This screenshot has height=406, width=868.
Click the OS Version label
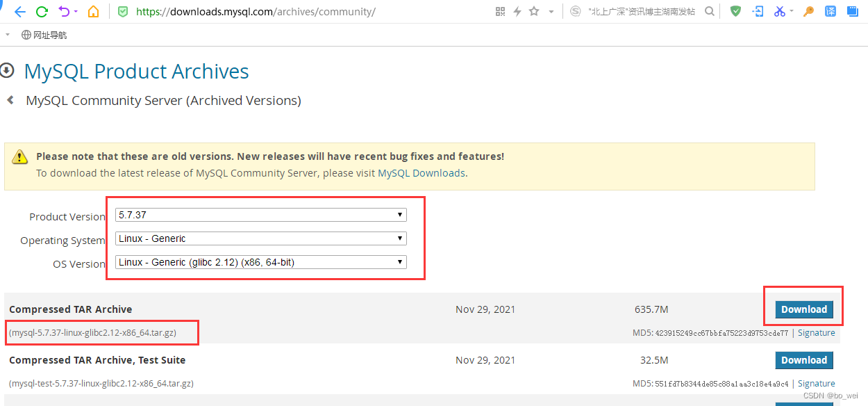click(x=79, y=264)
